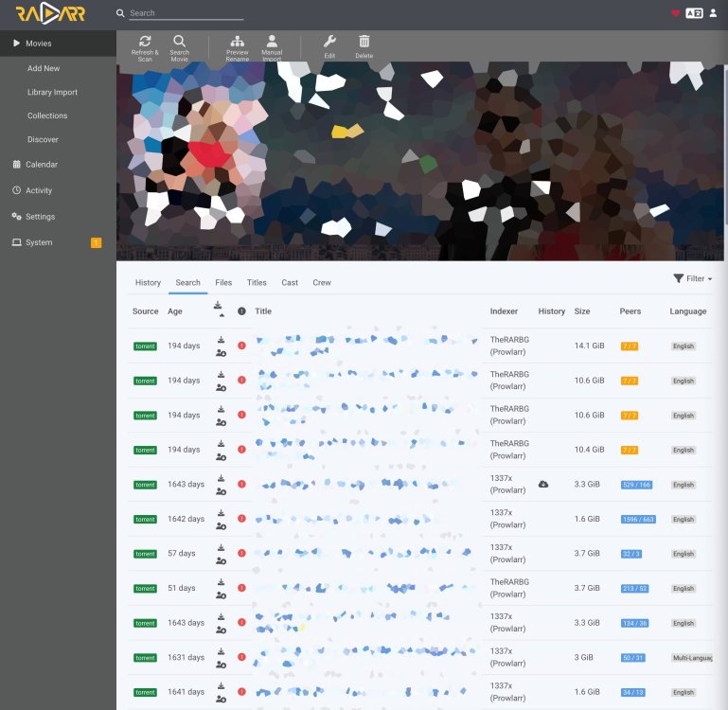This screenshot has width=728, height=710.
Task: Click the Radarr logo
Action: click(x=50, y=13)
